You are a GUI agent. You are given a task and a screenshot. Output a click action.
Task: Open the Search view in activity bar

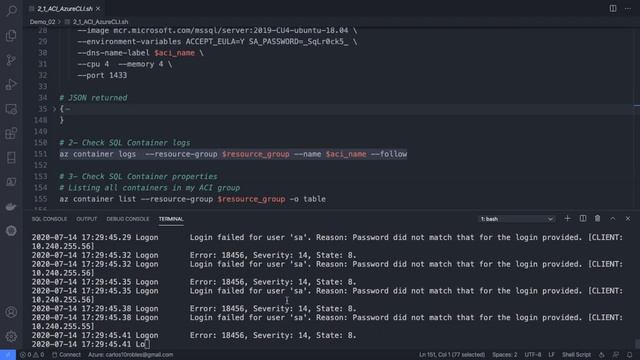[11, 10]
